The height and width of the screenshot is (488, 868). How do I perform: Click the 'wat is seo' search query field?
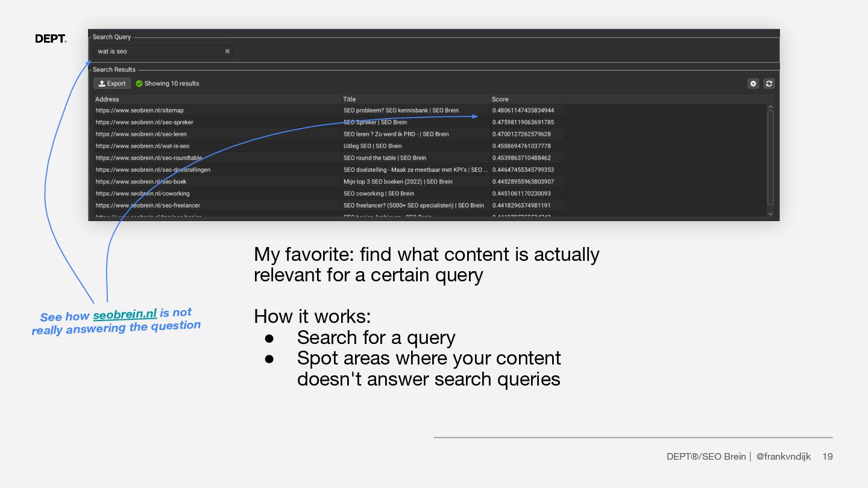point(163,51)
